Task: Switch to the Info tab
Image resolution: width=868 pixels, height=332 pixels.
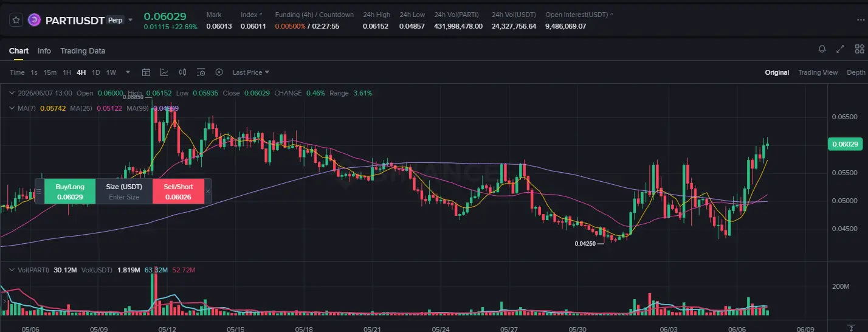Action: pyautogui.click(x=44, y=51)
